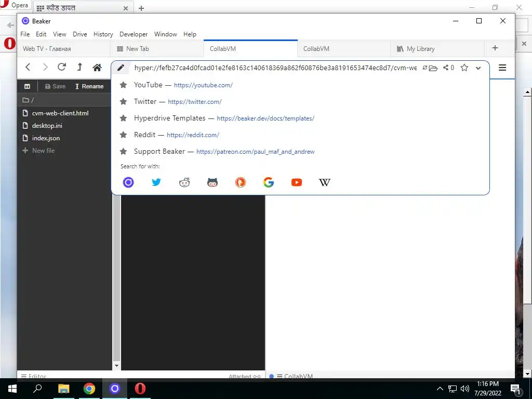This screenshot has height=399, width=532.
Task: Toggle the editor file sidebar panel icon
Action: 27,87
